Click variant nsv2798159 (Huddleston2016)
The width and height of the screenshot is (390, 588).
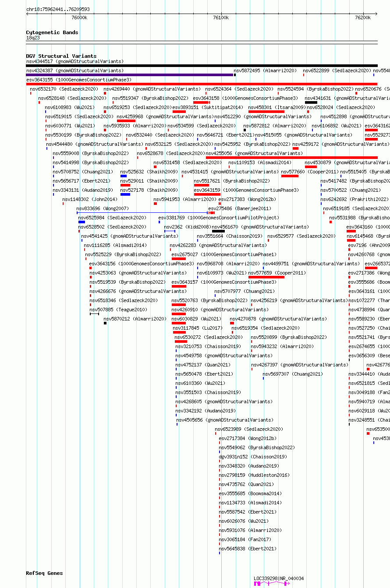(x=254, y=475)
